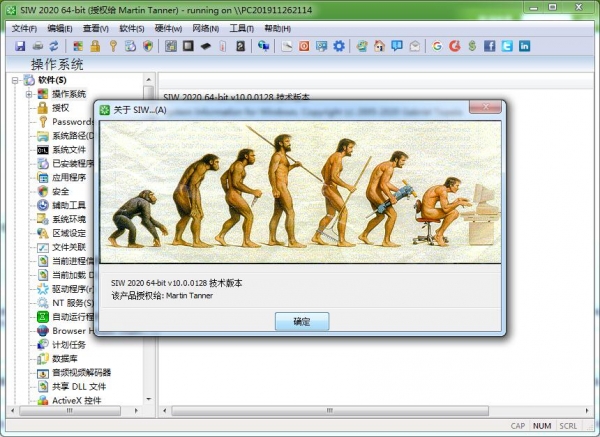Viewport: 600px width, 437px height.
Task: Select ActiveX 控件 in the tree
Action: [77, 401]
